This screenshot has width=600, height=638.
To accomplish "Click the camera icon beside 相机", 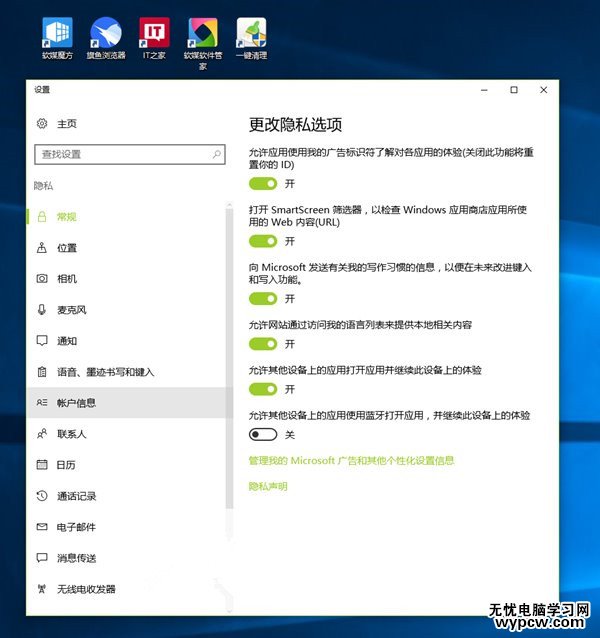I will pos(42,279).
